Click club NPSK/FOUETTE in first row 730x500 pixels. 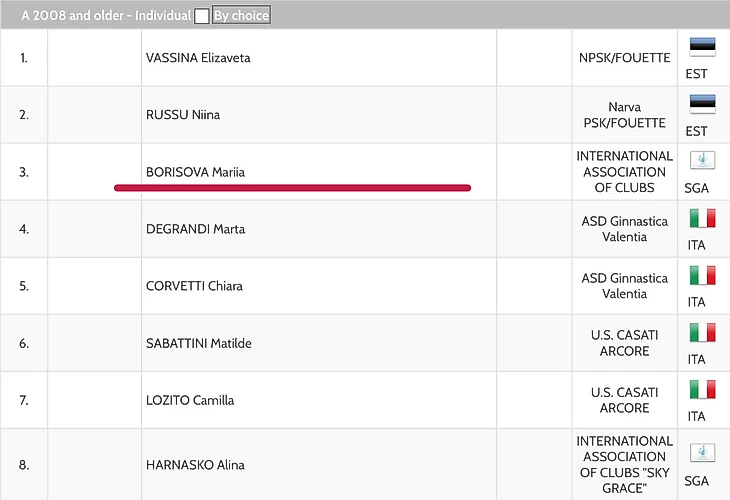(x=624, y=58)
